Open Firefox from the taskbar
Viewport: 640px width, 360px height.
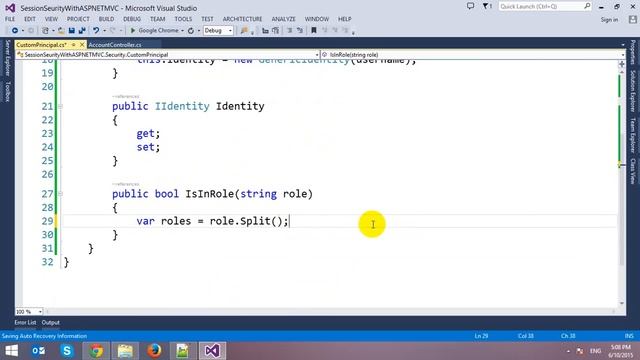point(154,351)
